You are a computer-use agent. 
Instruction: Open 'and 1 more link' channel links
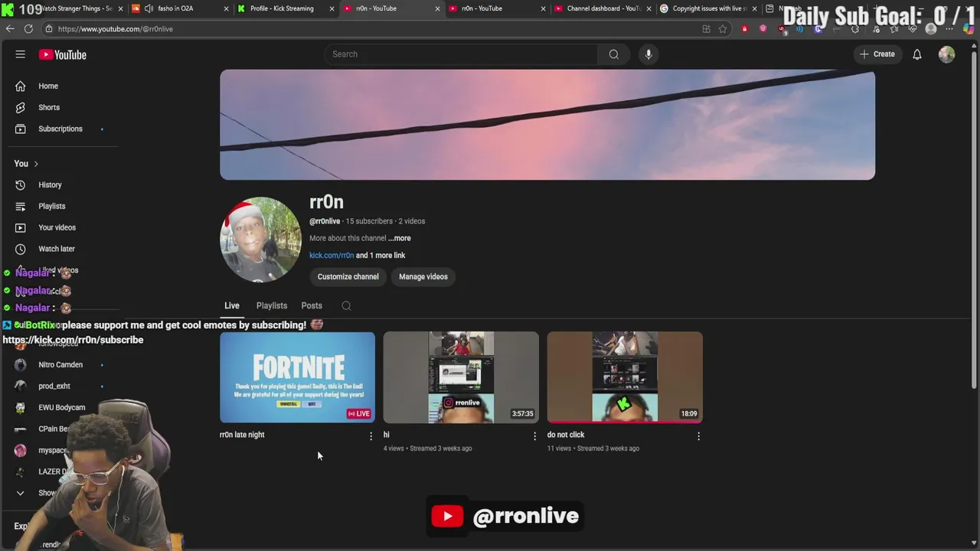coord(381,256)
